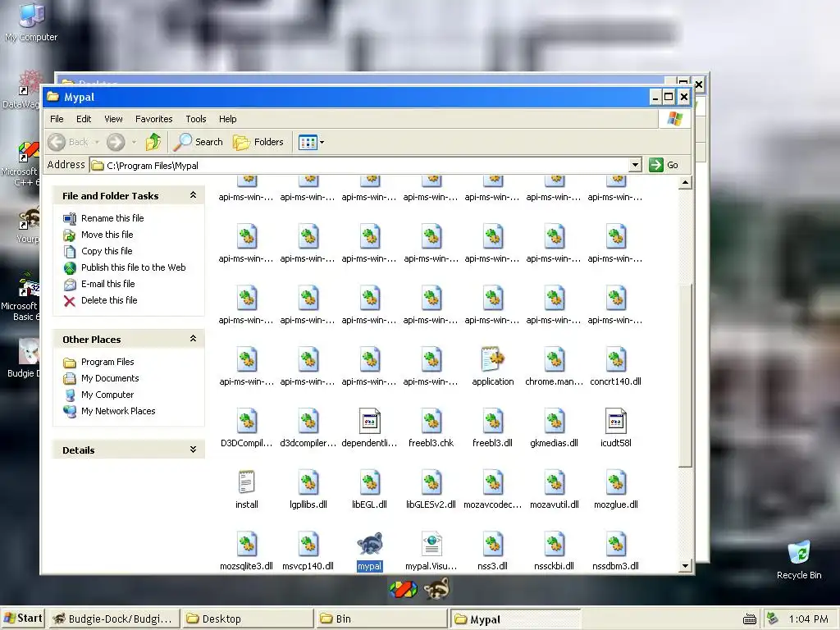This screenshot has height=630, width=840.
Task: Select the libEGL.dll file icon
Action: (x=370, y=482)
